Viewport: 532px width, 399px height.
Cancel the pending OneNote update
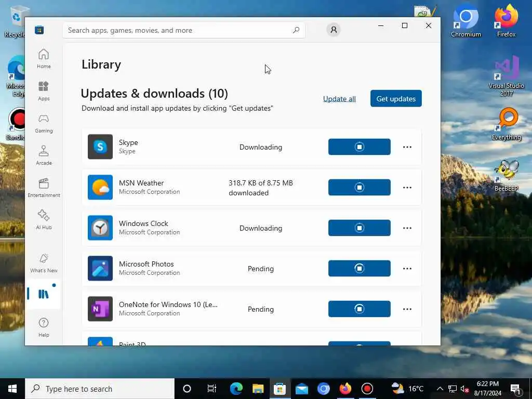point(360,309)
